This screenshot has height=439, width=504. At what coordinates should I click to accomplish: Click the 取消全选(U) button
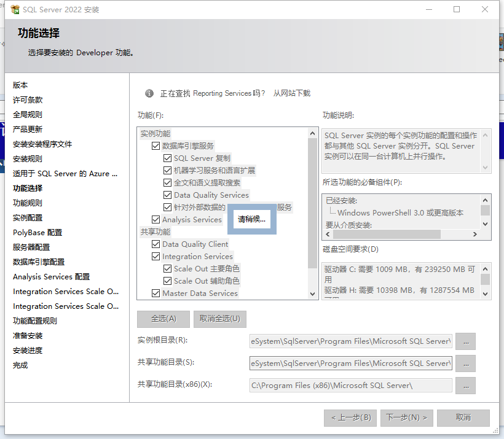[x=220, y=319]
